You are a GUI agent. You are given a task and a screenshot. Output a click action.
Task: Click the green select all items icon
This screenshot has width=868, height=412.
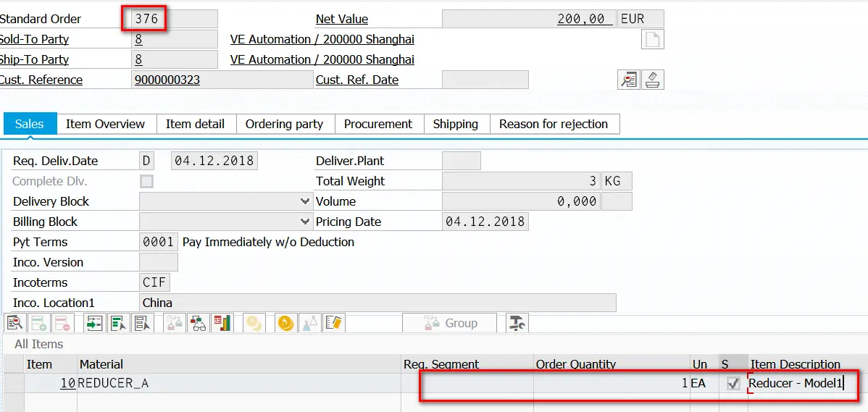coord(119,322)
